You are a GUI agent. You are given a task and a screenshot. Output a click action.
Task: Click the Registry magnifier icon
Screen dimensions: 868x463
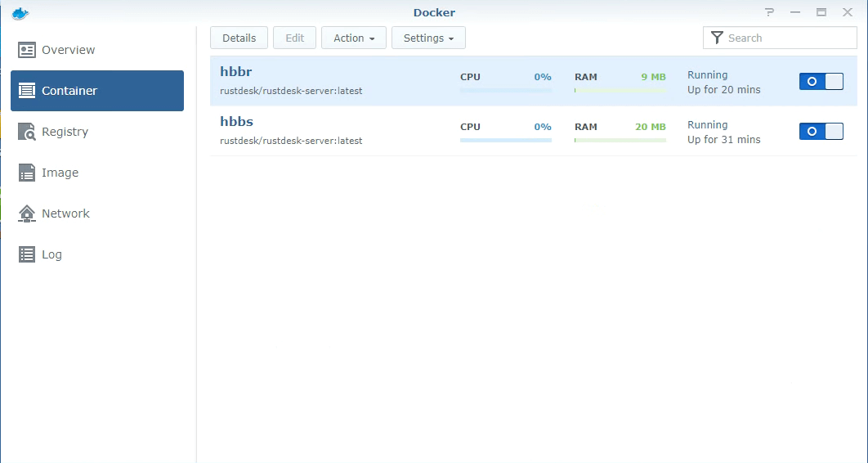point(27,132)
